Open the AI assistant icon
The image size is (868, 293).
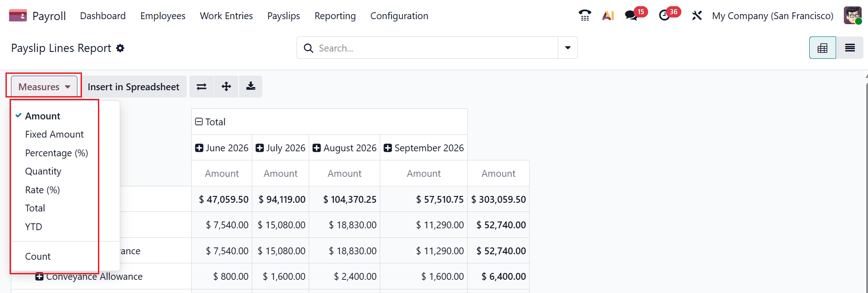[x=608, y=15]
